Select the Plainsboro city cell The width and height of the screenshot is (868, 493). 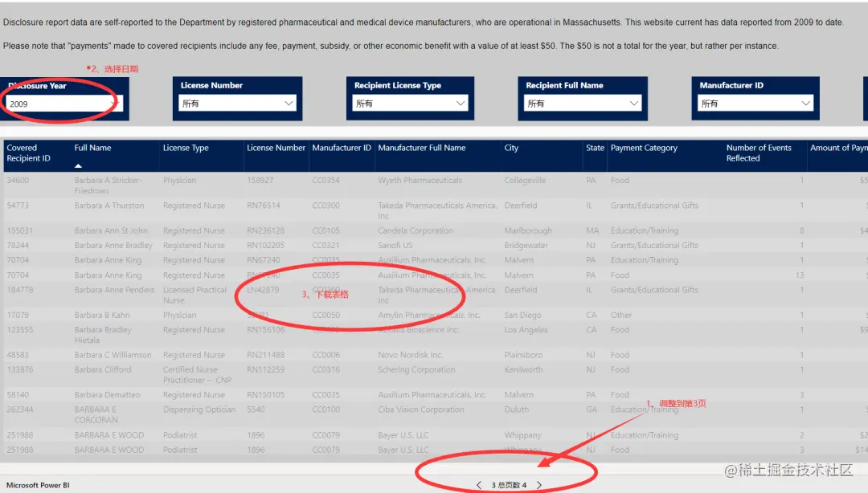tap(522, 355)
